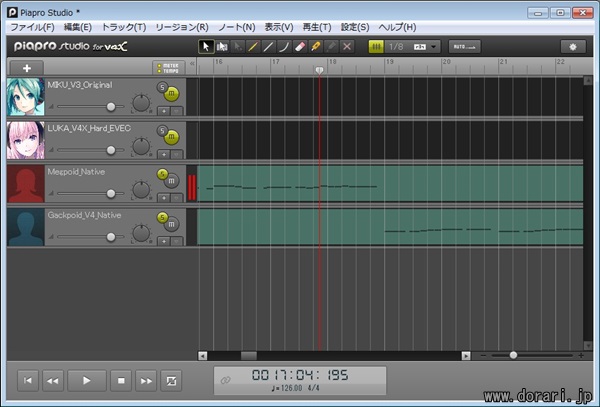Image resolution: width=600 pixels, height=407 pixels.
Task: Expand dropdown arrow on Megpoid_Native track
Action: [176, 198]
